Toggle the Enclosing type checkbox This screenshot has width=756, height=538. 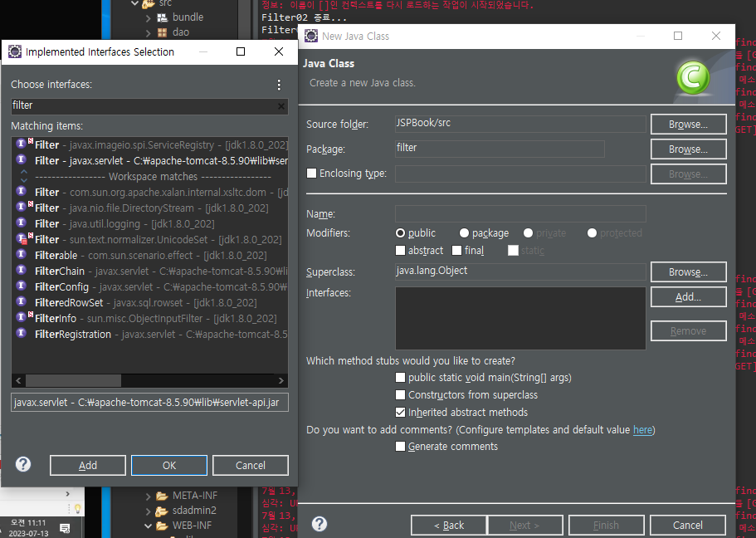311,174
